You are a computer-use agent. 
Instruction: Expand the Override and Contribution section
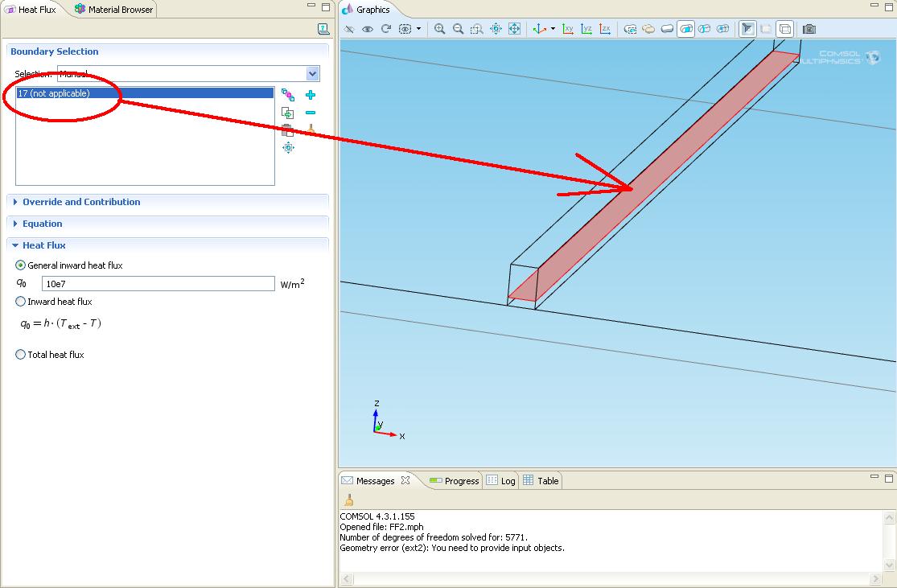click(x=80, y=202)
